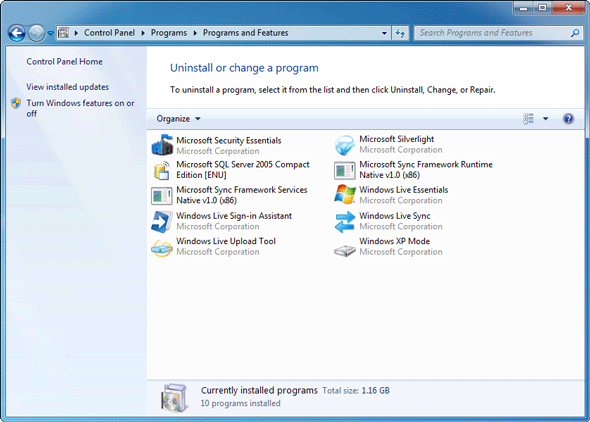Click the Uninstall or change a program heading
Viewport: 590px width, 422px height.
coord(244,68)
